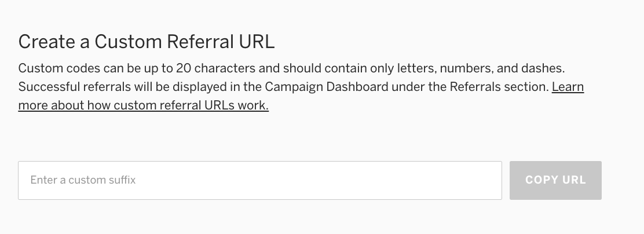The width and height of the screenshot is (644, 234).
Task: Click the sentence about 20-character custom codes
Action: pos(291,68)
